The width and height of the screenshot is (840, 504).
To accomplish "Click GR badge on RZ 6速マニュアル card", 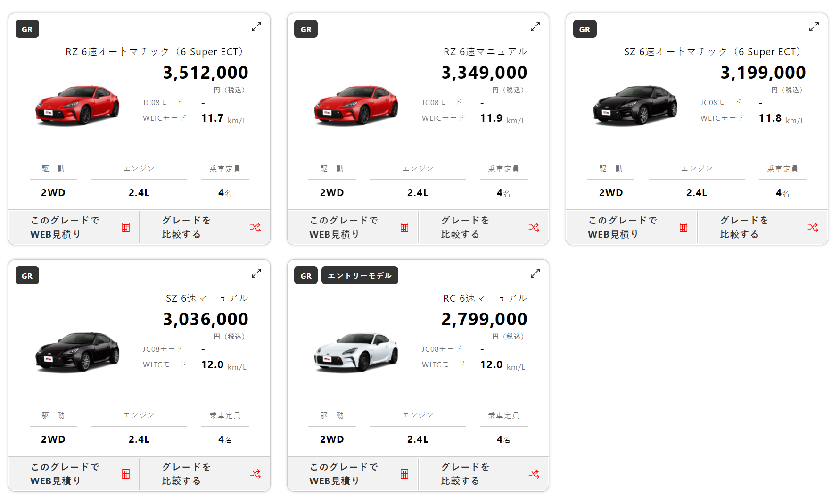I will [x=306, y=29].
